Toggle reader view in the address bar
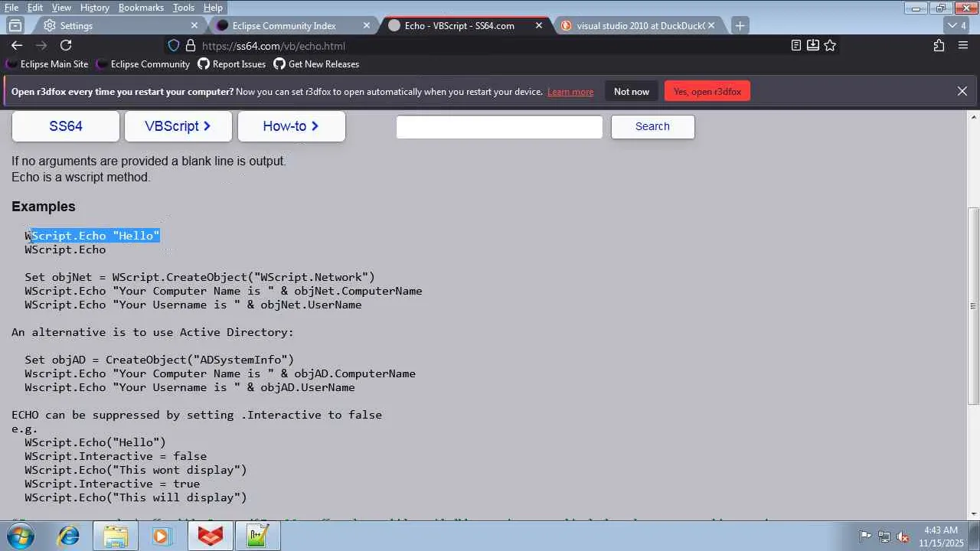 pos(796,45)
